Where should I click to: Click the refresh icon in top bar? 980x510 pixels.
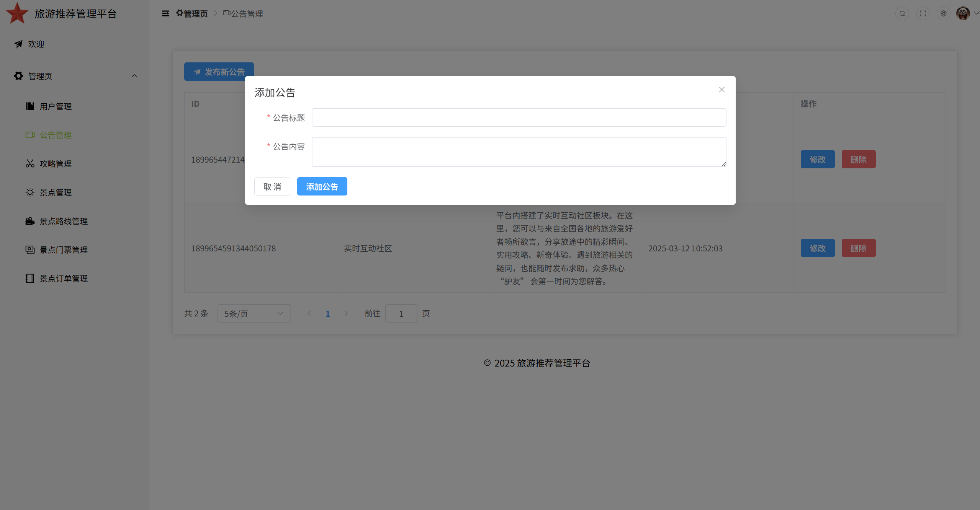pos(902,14)
